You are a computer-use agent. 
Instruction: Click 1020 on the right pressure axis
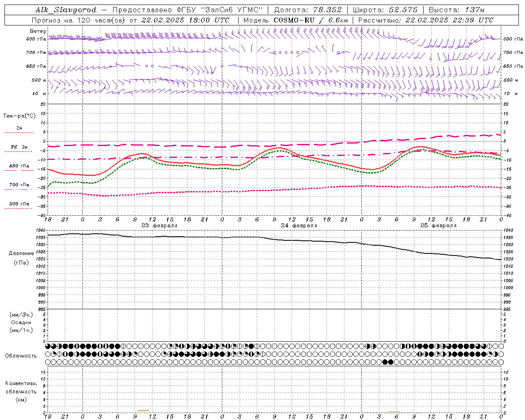508,259
